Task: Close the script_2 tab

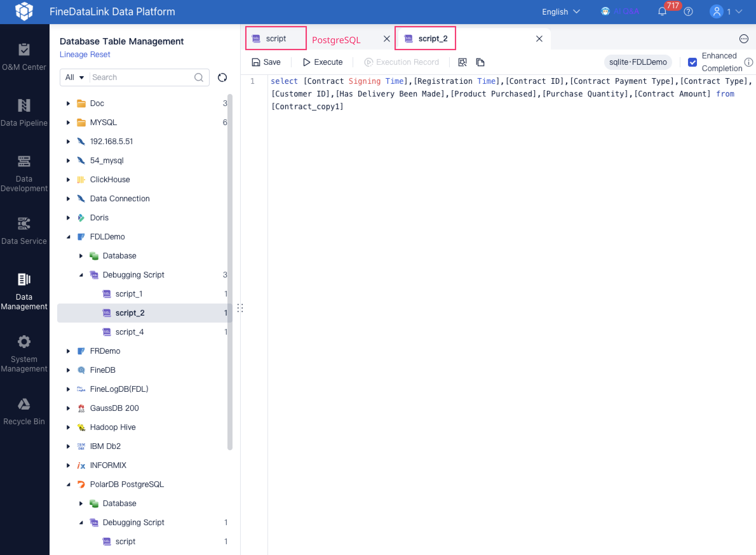Action: tap(539, 39)
